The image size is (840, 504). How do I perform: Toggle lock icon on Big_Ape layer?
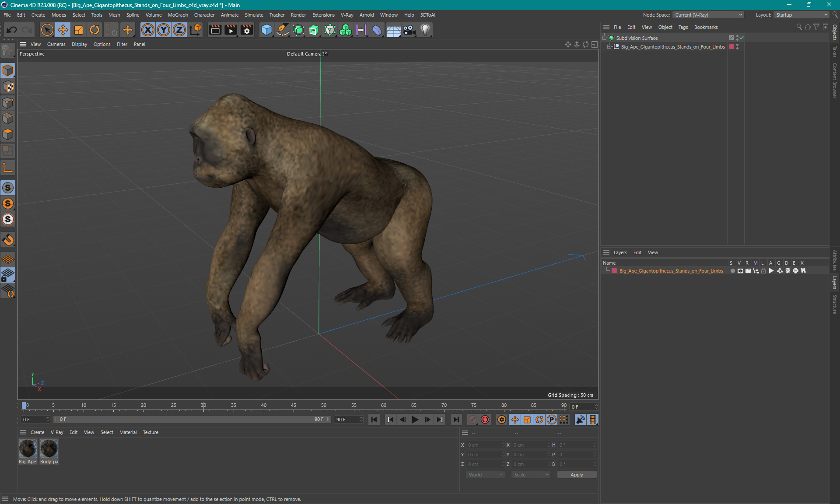point(763,271)
